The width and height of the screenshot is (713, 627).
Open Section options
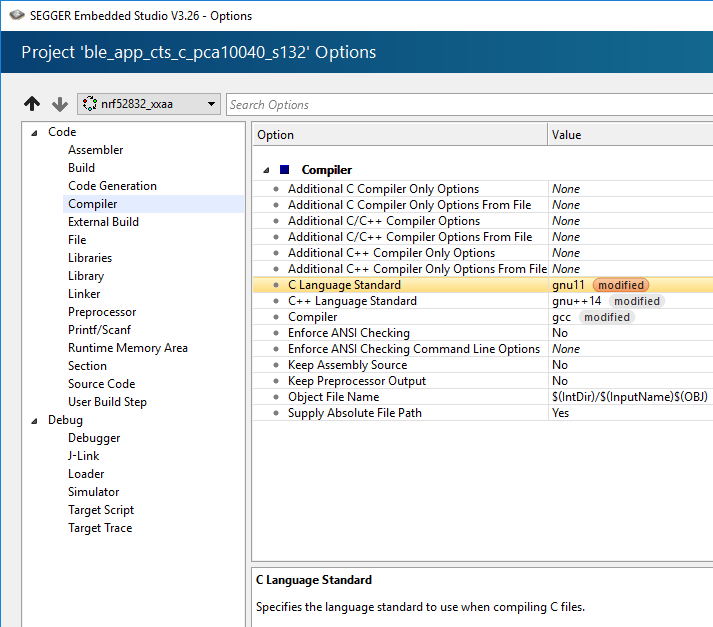(87, 366)
